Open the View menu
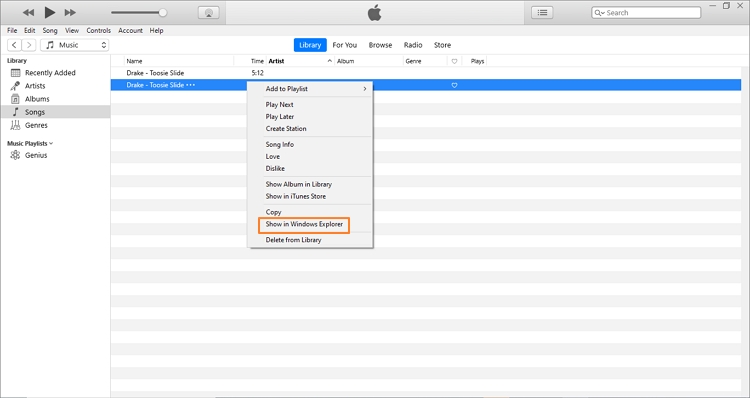The width and height of the screenshot is (750, 398). tap(72, 30)
